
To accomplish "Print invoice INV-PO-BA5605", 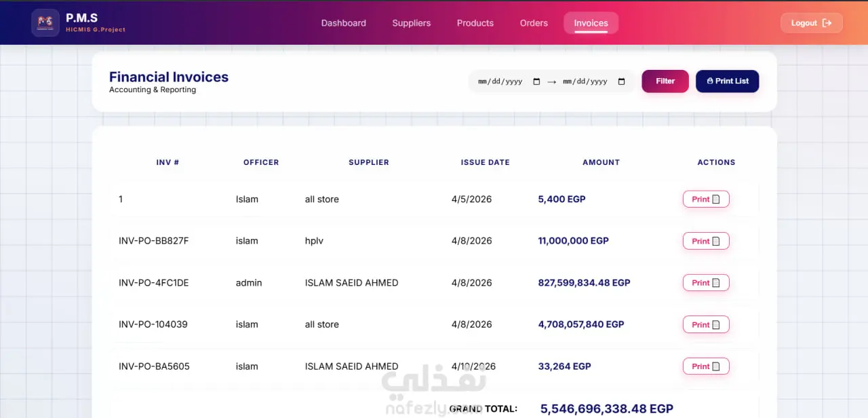I will click(706, 366).
